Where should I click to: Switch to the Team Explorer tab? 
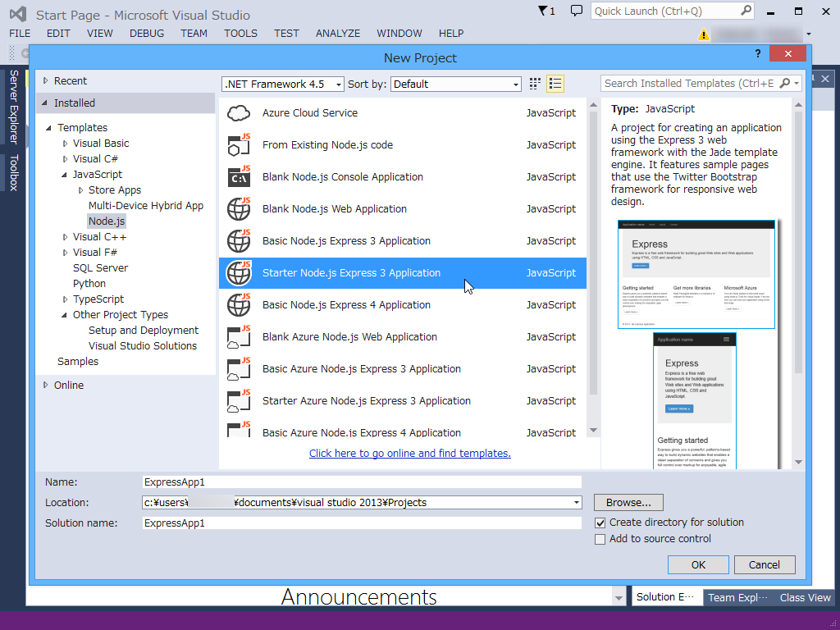pyautogui.click(x=737, y=597)
